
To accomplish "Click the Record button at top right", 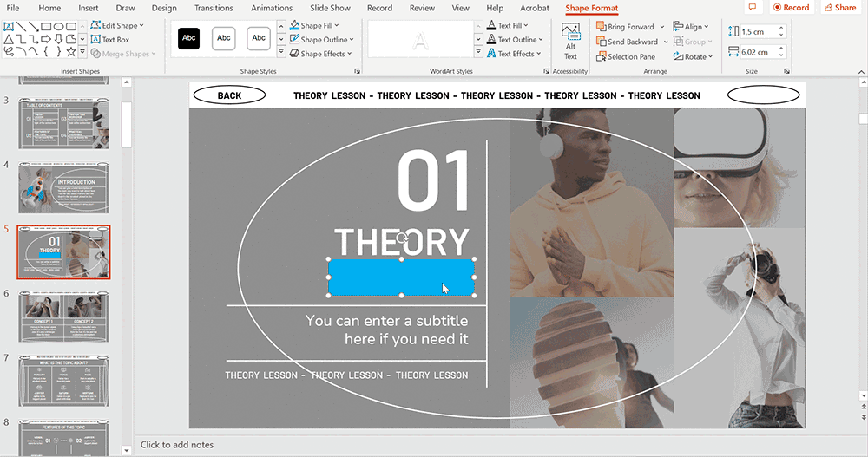I will pos(790,8).
